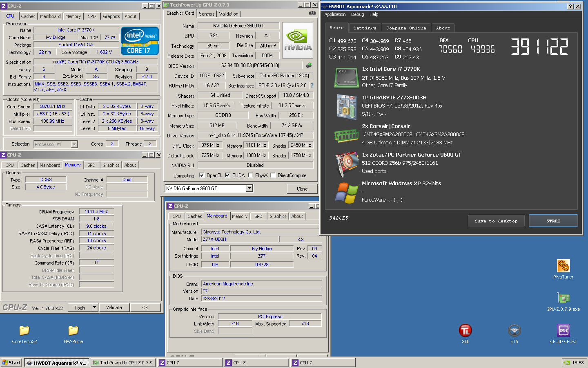This screenshot has width=588, height=368.
Task: Open the Tools dropdown arrow in CPU-Z
Action: [95, 307]
